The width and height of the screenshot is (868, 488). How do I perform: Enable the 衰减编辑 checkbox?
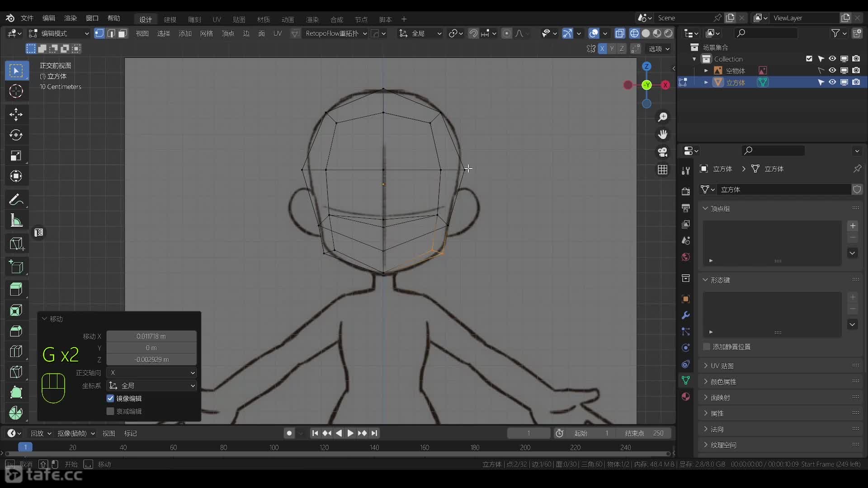click(x=110, y=411)
